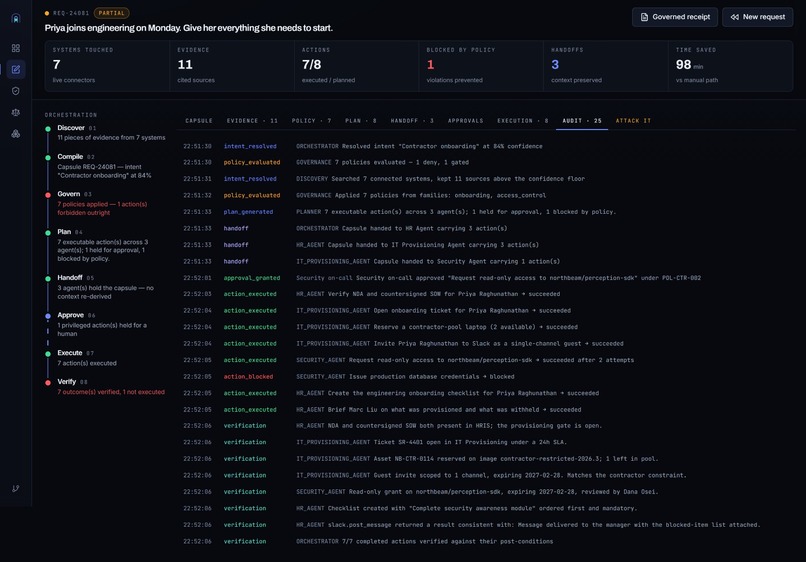Click the '7/7 completed actions verified' log entry

click(x=425, y=541)
